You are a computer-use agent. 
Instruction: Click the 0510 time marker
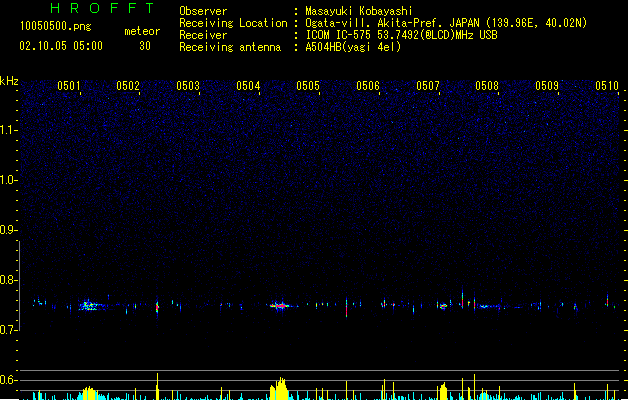click(607, 86)
